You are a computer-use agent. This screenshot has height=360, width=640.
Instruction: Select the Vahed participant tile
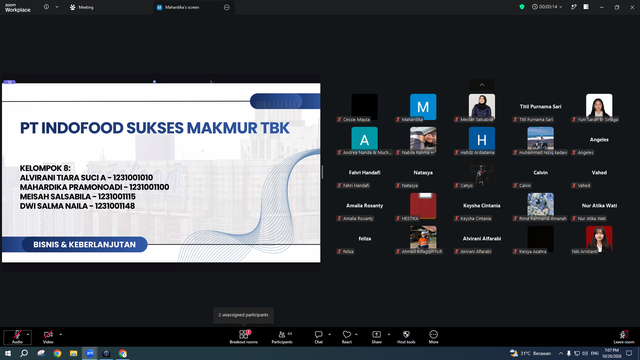[x=599, y=173]
